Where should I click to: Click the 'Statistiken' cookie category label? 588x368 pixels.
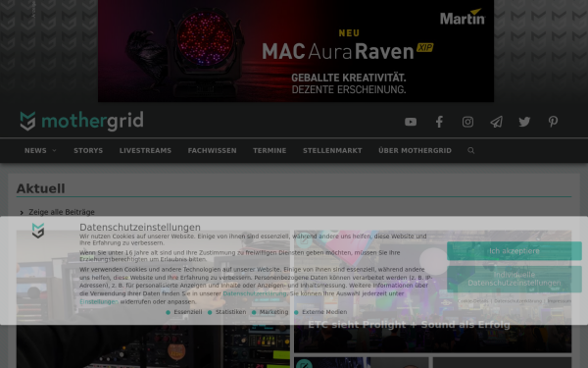pos(230,312)
